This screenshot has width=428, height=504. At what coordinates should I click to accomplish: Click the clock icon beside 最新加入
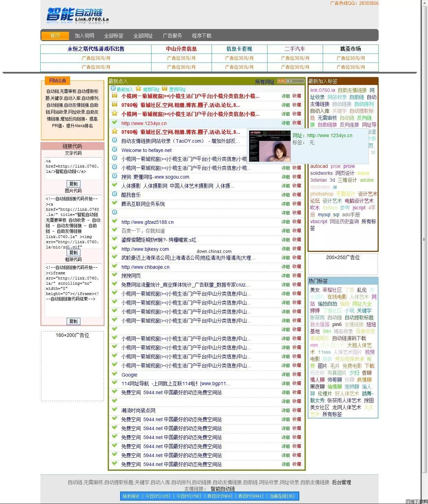(113, 89)
